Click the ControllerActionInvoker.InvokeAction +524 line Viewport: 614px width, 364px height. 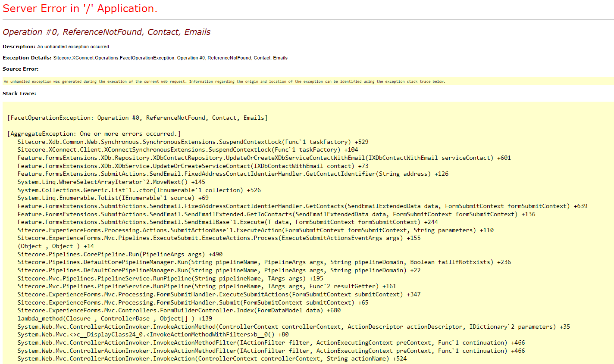[212, 358]
